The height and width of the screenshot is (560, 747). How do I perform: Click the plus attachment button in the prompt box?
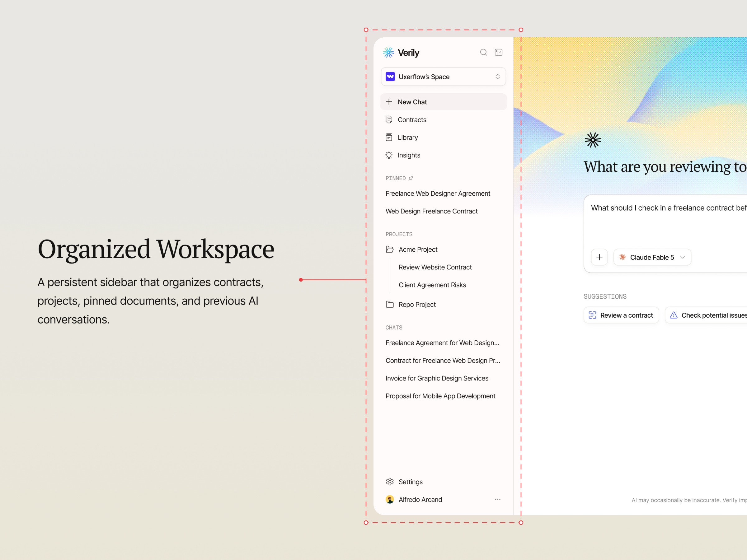pyautogui.click(x=599, y=257)
